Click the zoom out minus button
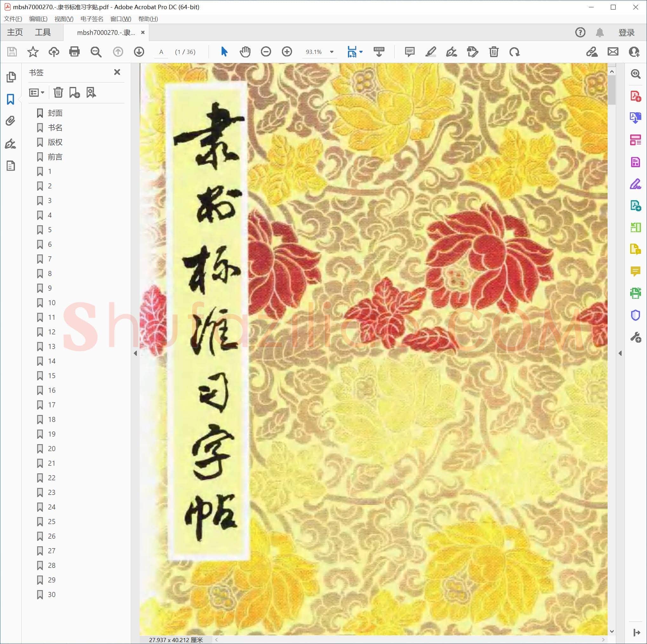Viewport: 647px width, 644px height. click(x=266, y=52)
